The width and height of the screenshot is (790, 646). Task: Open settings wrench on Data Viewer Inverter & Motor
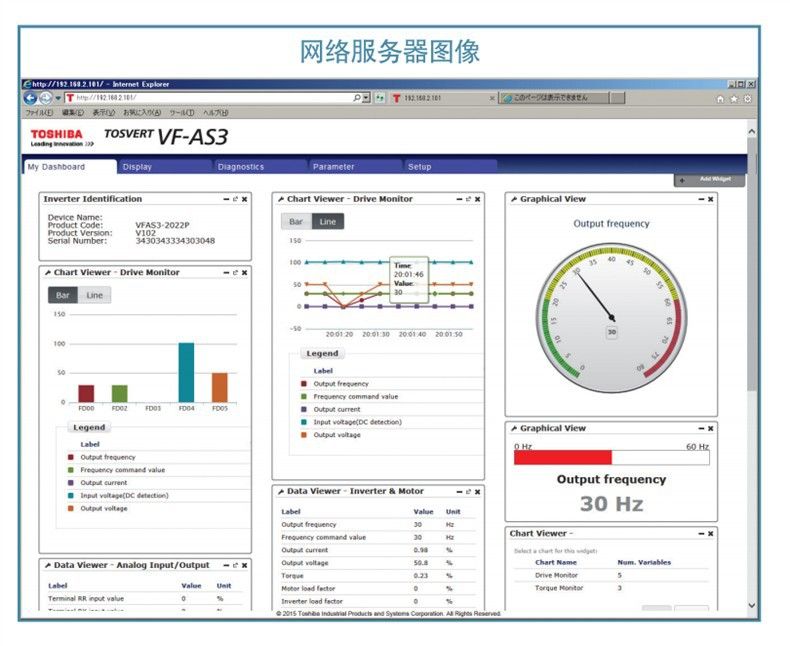pos(281,492)
